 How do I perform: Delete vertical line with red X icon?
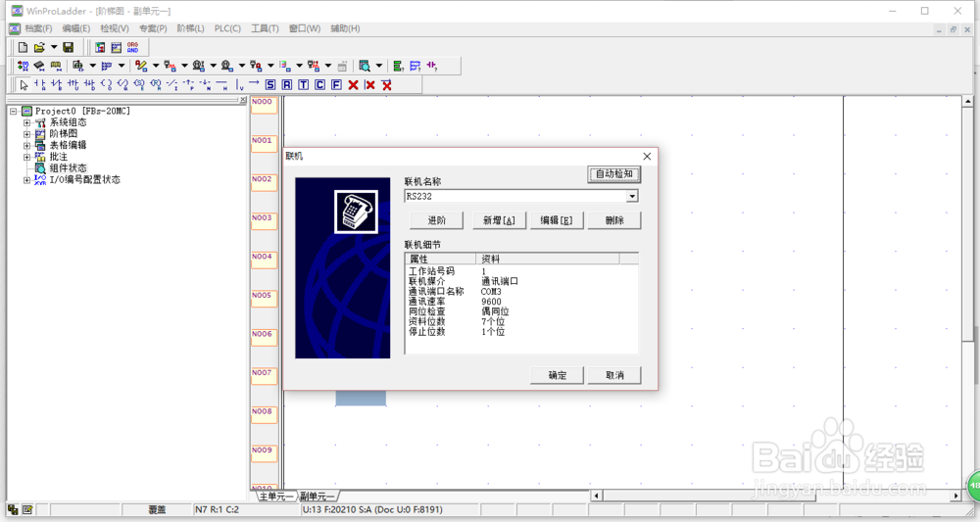(x=370, y=85)
